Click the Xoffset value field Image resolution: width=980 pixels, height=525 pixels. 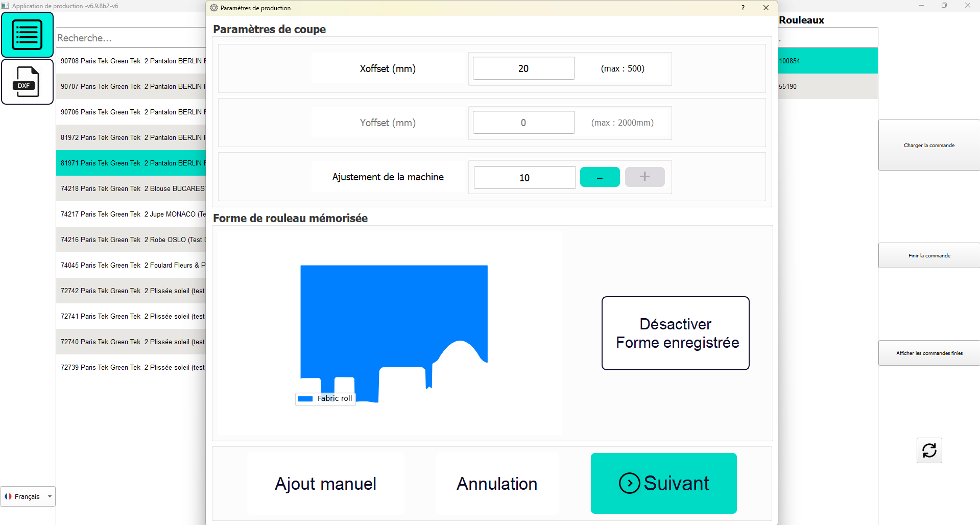click(523, 68)
